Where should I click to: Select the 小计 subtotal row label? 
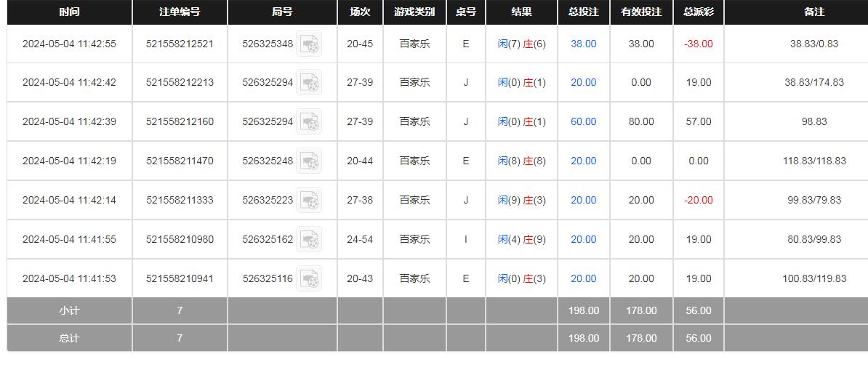click(x=69, y=311)
